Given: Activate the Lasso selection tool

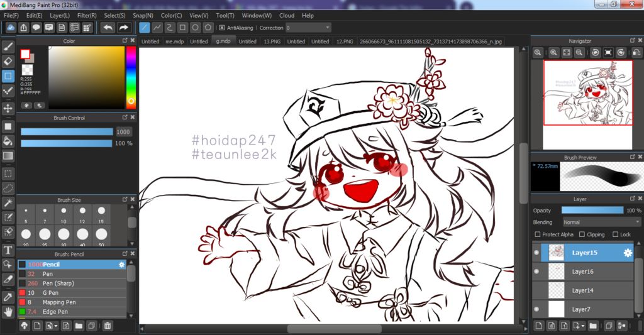Looking at the screenshot, I should click(x=8, y=188).
